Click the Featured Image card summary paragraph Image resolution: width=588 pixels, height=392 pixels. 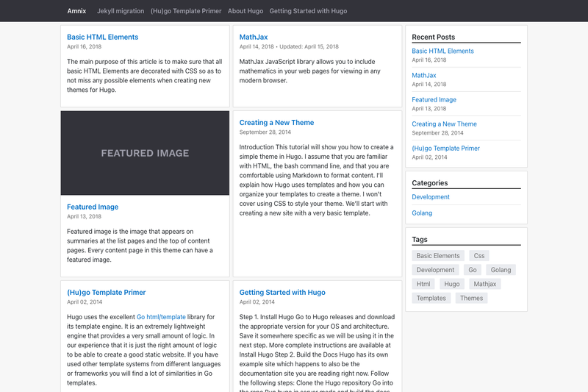coord(140,246)
